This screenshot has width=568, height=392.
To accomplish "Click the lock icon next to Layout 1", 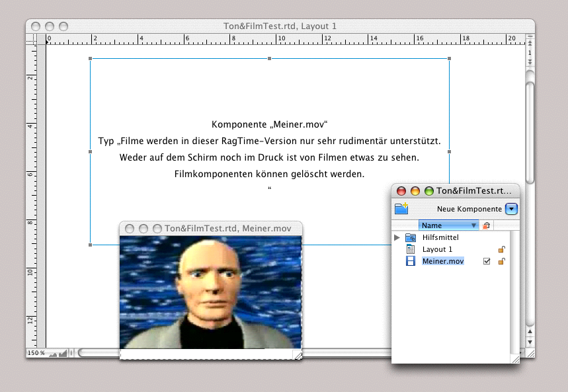I will pyautogui.click(x=502, y=249).
